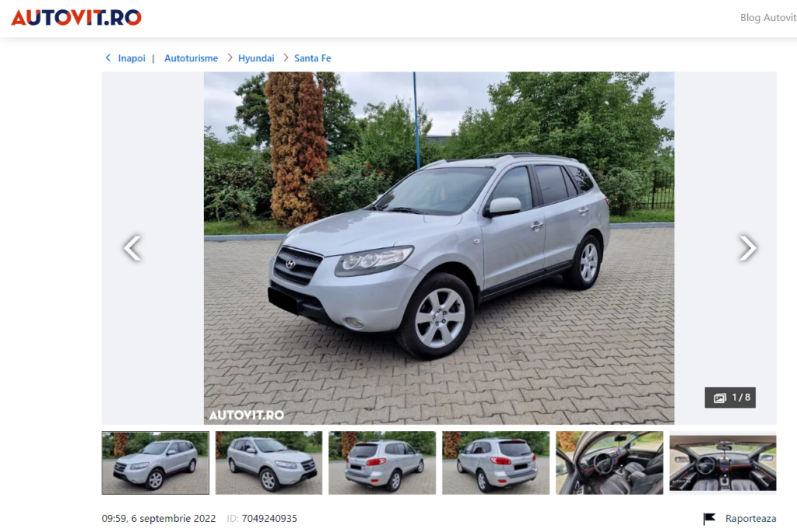Select the third rear-view car thumbnail

382,462
